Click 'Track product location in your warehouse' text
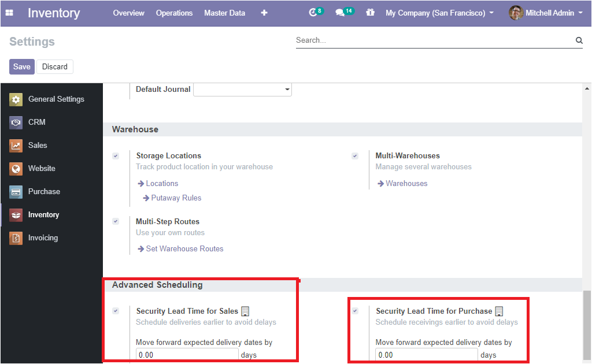592x364 pixels. pyautogui.click(x=204, y=167)
